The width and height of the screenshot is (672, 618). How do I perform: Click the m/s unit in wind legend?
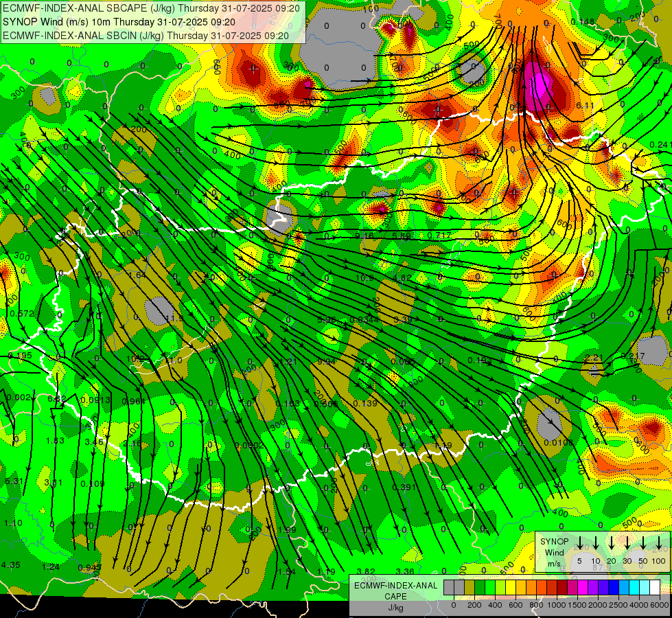pos(554,564)
